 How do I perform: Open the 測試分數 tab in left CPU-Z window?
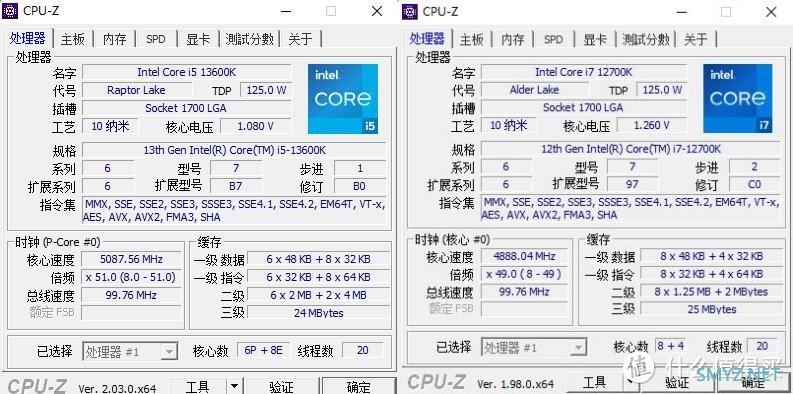click(x=250, y=39)
